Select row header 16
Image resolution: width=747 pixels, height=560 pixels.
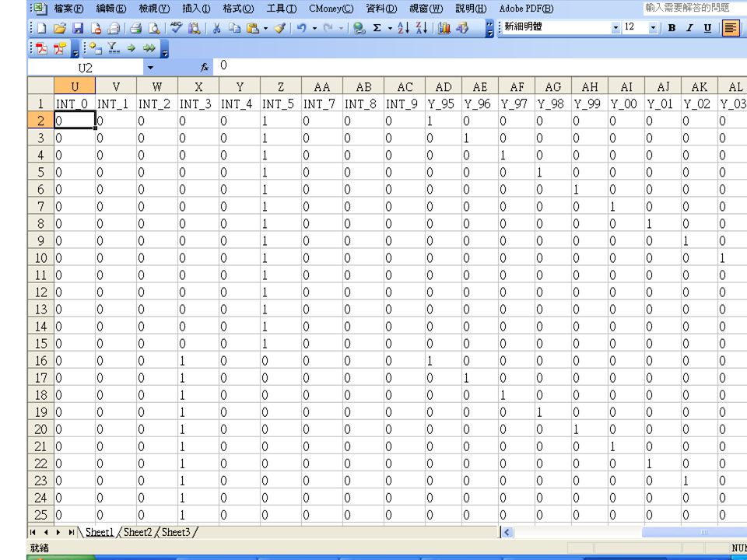40,360
